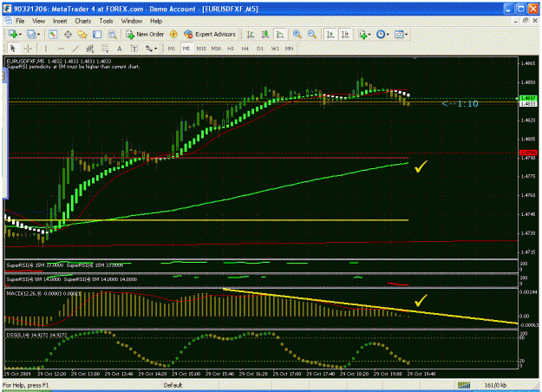Switch to M15 timeframe

(x=201, y=49)
